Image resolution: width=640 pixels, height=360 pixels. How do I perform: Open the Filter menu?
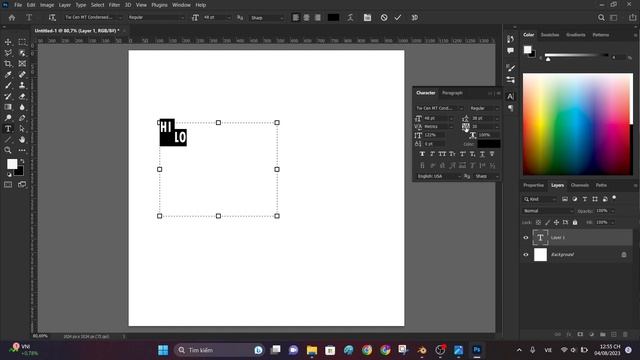coord(114,5)
